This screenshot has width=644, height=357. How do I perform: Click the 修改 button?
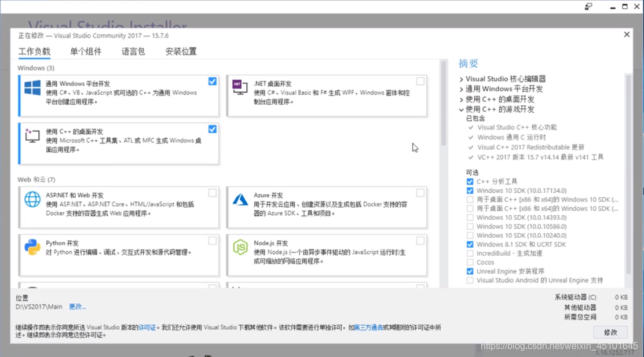(610, 332)
